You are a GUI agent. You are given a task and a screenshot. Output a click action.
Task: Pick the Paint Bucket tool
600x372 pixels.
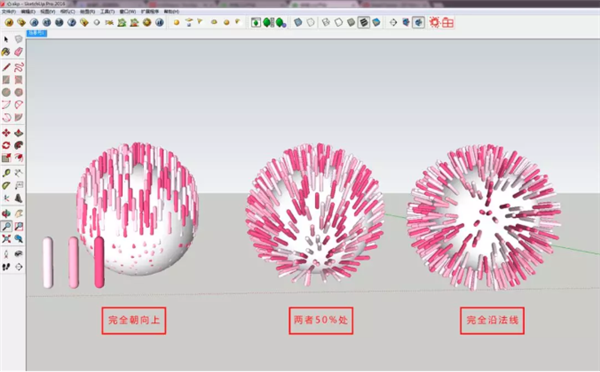point(6,52)
